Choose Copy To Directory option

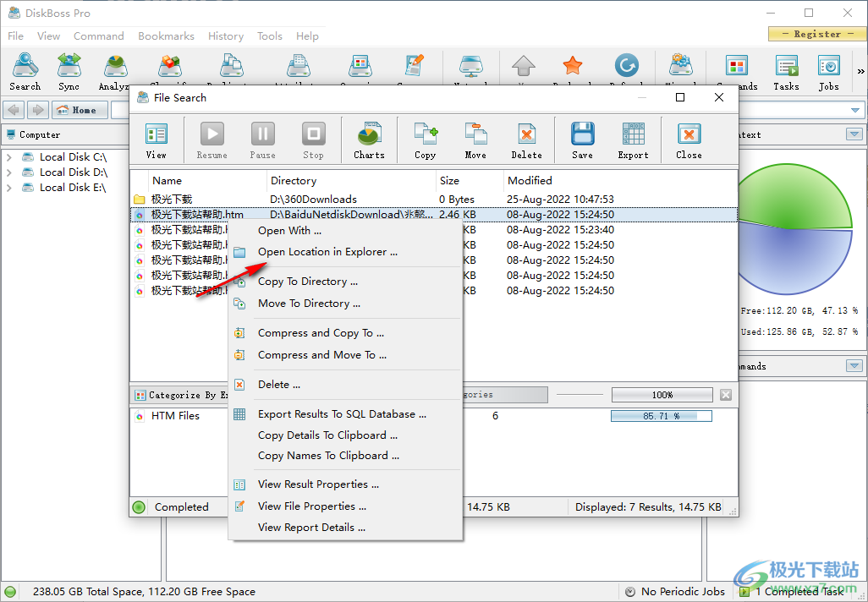click(345, 282)
